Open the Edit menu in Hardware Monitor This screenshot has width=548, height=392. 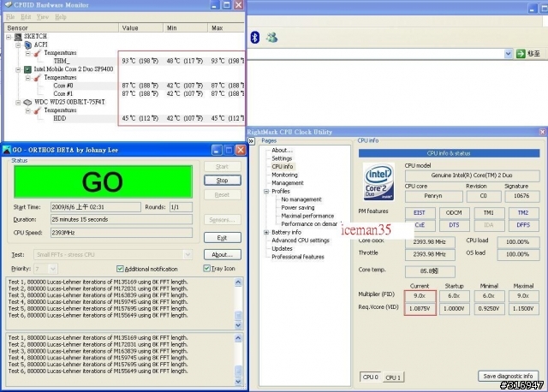26,17
